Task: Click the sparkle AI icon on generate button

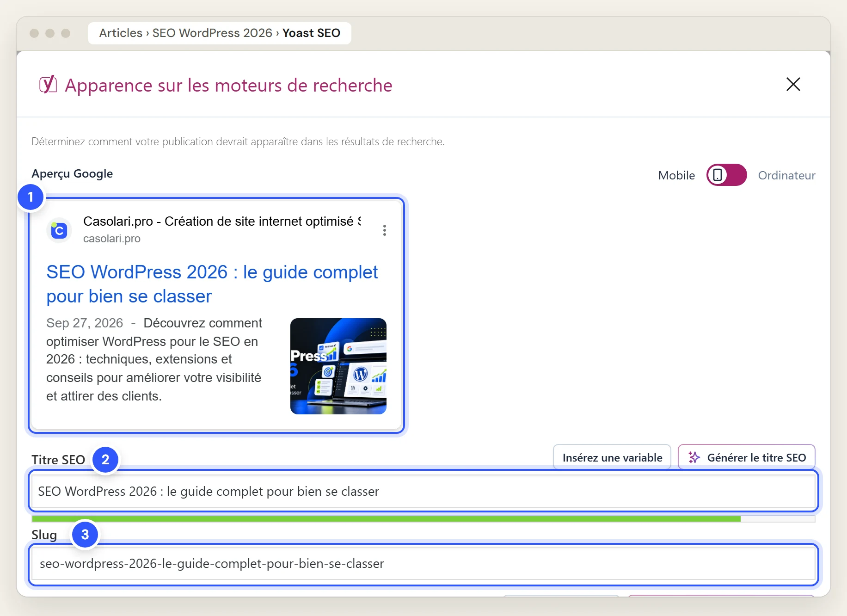Action: (x=694, y=457)
